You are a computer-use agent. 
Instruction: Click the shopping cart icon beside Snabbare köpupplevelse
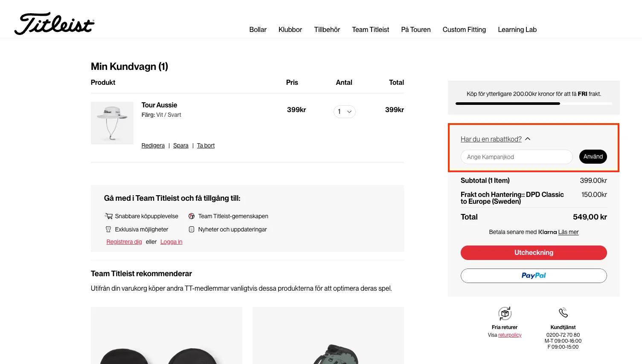point(108,216)
